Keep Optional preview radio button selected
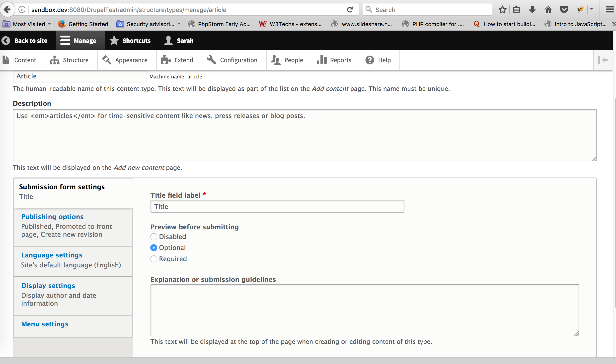Screen dimensions: 616x364 (154, 248)
